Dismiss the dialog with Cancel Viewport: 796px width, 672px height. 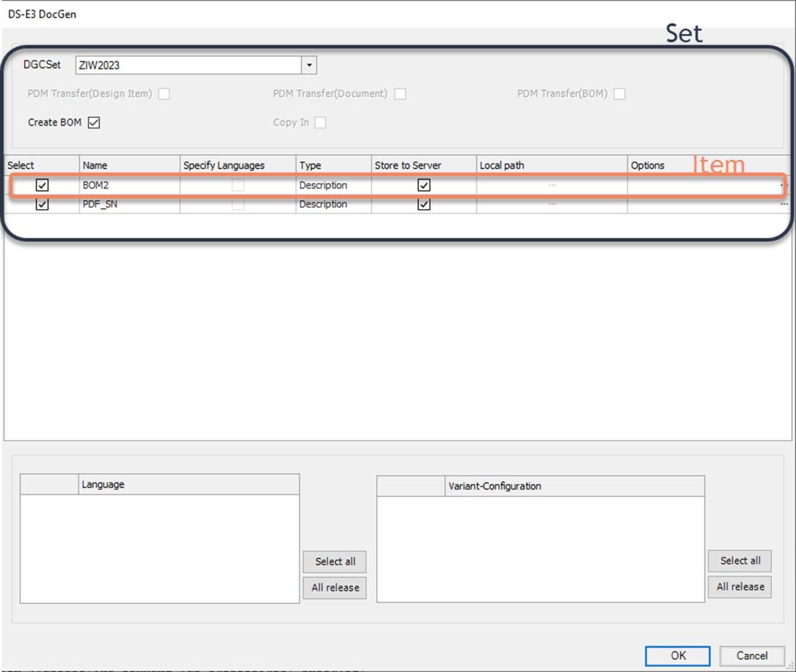pos(752,655)
